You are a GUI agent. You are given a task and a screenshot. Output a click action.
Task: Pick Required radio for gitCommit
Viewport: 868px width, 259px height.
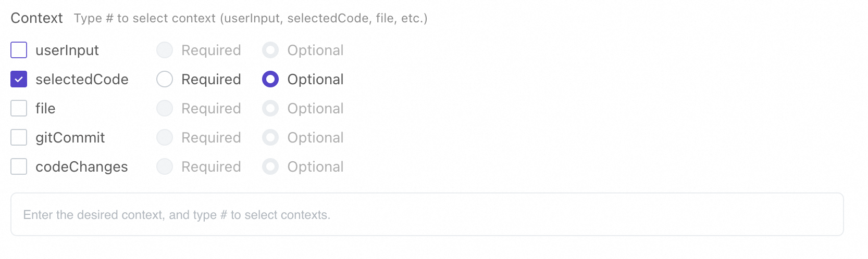click(165, 137)
